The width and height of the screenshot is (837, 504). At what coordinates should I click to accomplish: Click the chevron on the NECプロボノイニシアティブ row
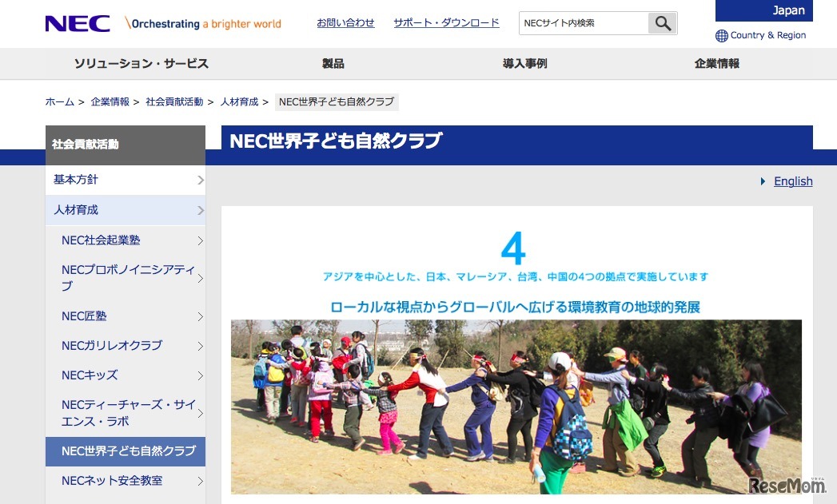click(200, 278)
